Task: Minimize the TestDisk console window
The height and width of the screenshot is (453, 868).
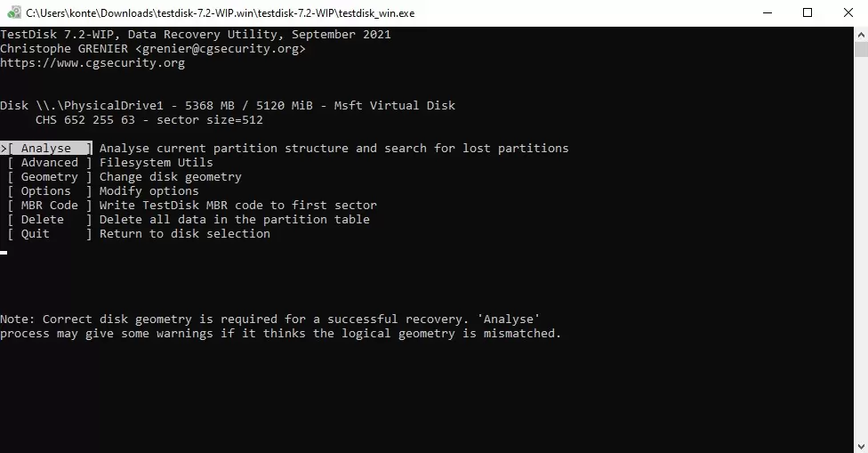Action: 767,13
